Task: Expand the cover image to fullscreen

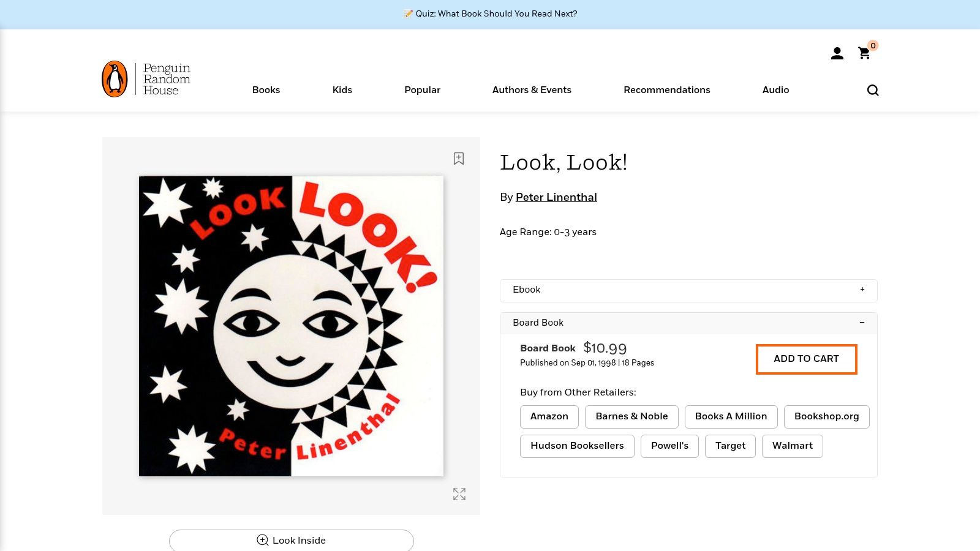Action: coord(459,494)
